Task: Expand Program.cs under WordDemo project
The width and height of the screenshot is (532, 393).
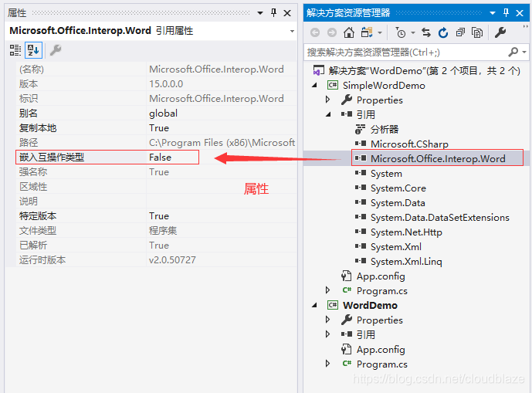Action: click(327, 364)
